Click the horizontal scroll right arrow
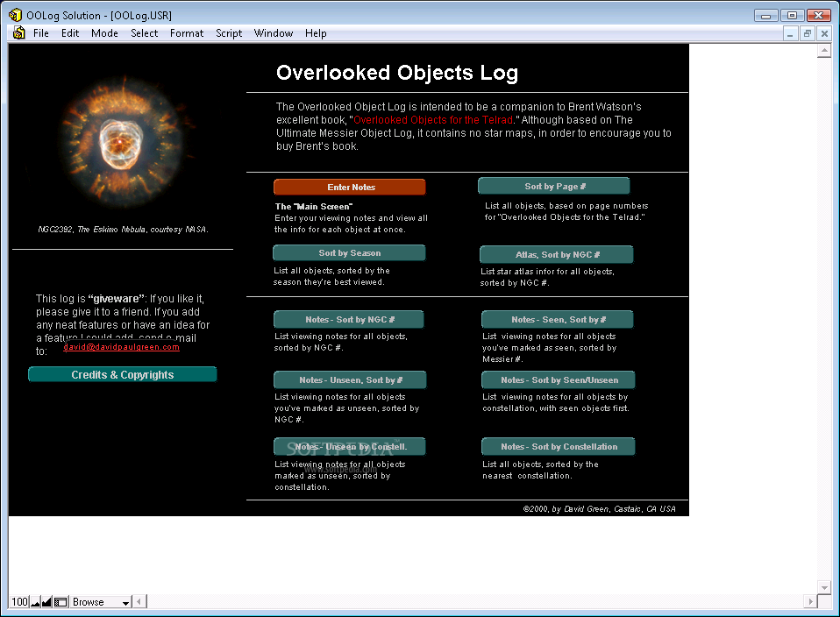 [x=810, y=602]
